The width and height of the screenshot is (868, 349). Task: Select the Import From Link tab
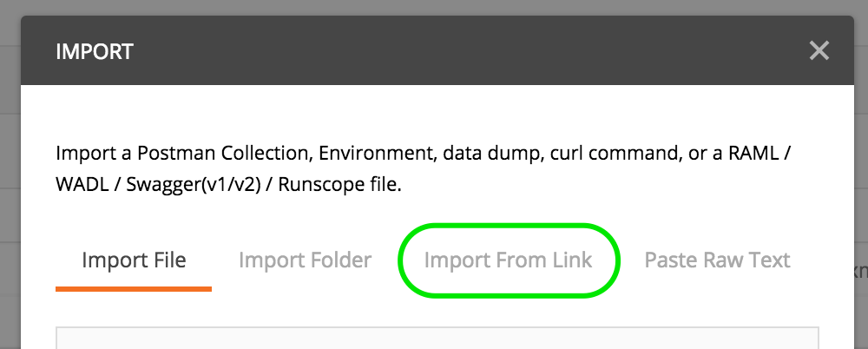pyautogui.click(x=508, y=260)
